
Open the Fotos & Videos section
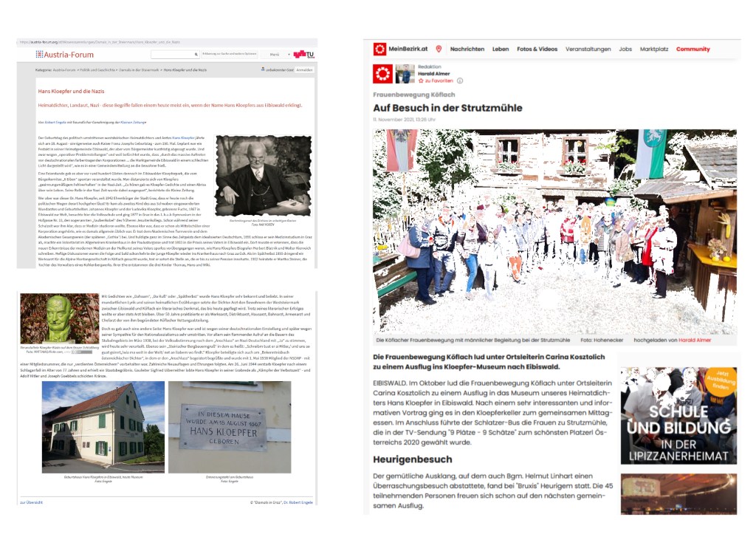click(537, 49)
